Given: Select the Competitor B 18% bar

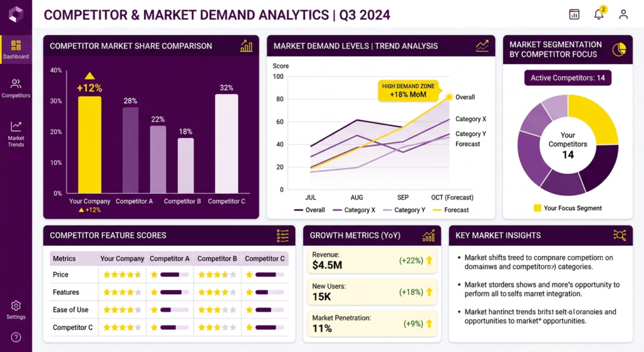Looking at the screenshot, I should click(x=186, y=166).
